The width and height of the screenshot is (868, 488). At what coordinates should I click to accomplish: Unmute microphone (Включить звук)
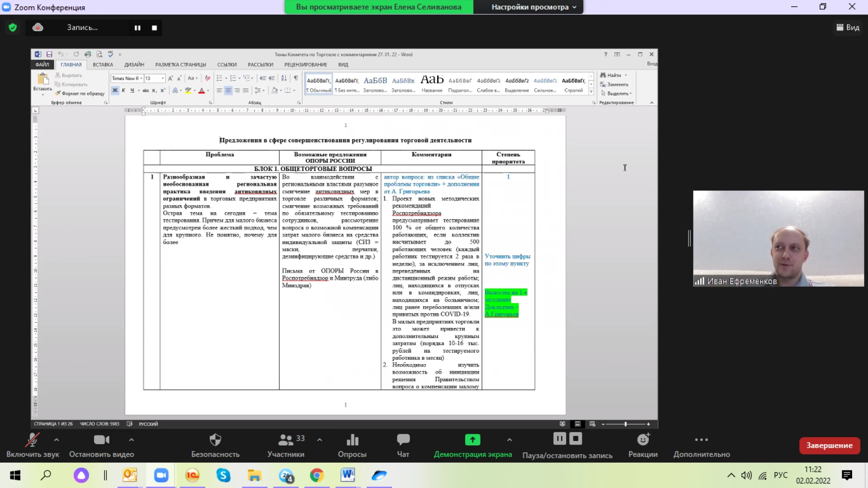[33, 446]
